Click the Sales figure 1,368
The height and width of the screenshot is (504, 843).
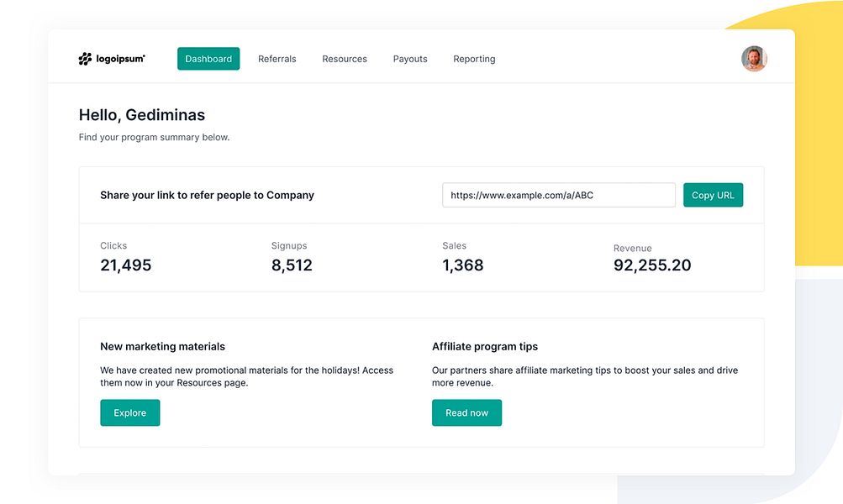tap(463, 265)
